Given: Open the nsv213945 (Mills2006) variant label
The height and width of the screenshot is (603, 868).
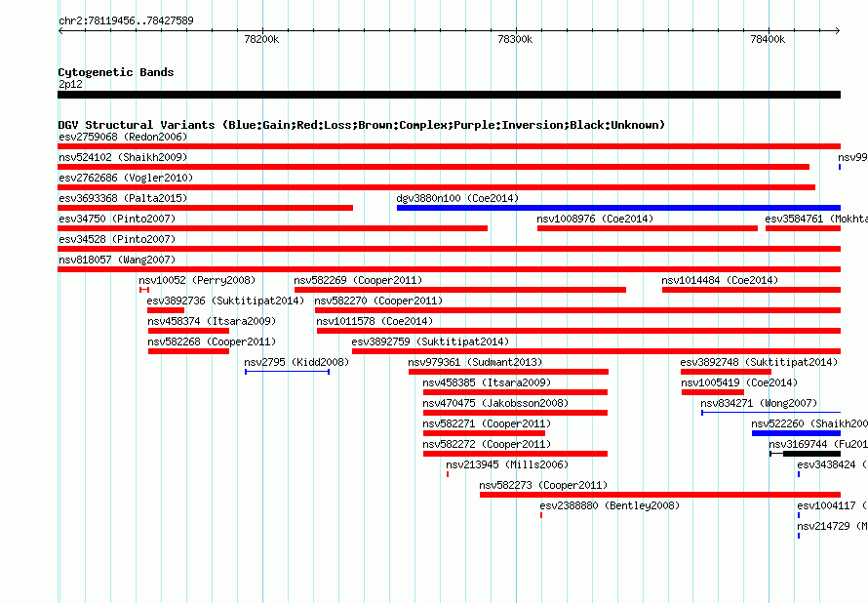Looking at the screenshot, I should (507, 464).
